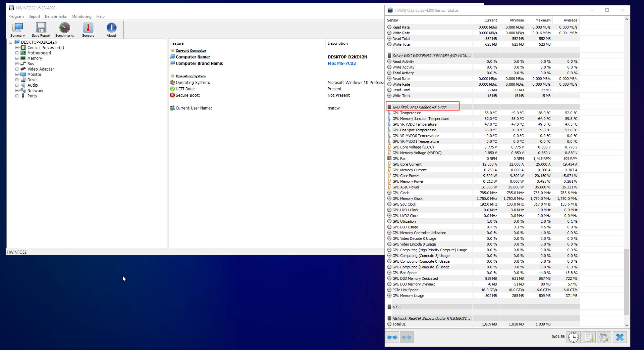Click the green check icon beside UEFI Boot
This screenshot has height=350, width=644.
click(172, 89)
